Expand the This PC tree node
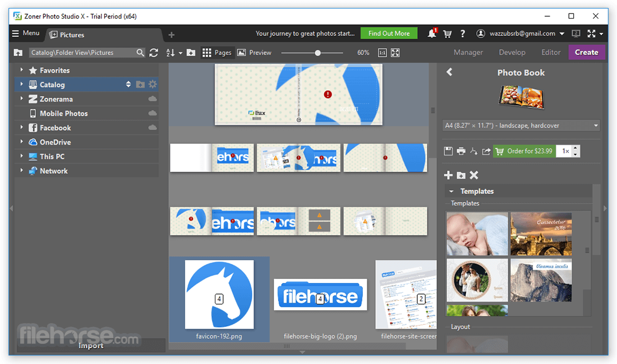 point(22,156)
